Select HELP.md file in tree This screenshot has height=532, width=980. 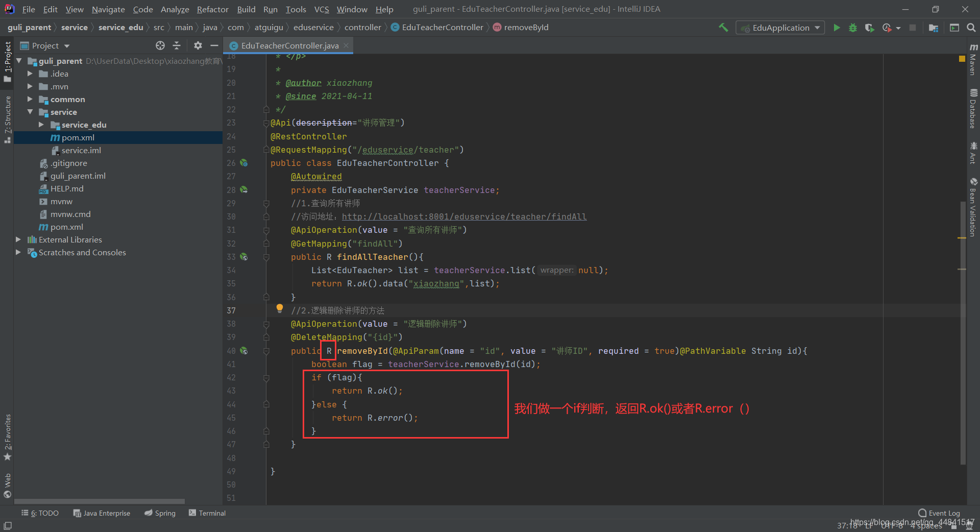pyautogui.click(x=67, y=188)
